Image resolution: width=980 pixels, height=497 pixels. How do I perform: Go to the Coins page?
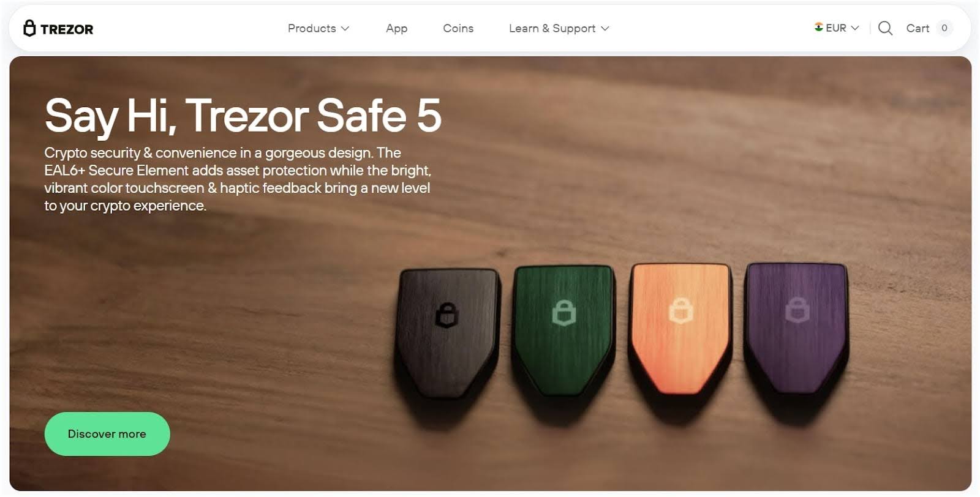(x=458, y=28)
